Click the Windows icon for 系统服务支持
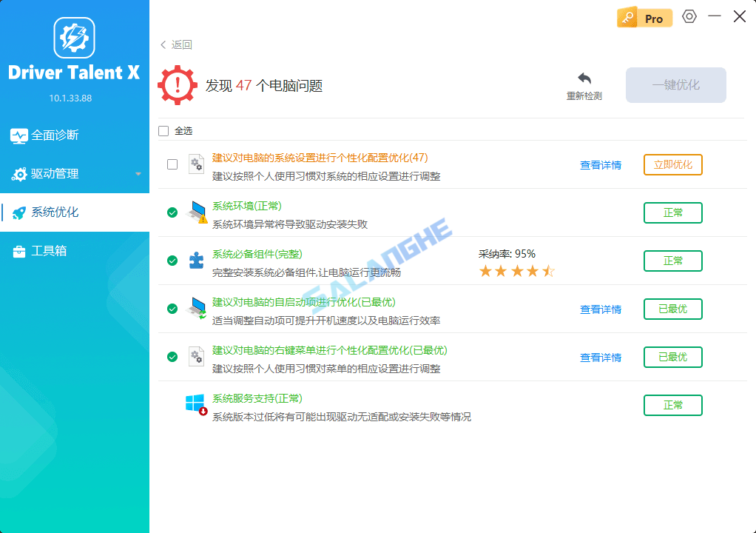Screen dimensions: 756x533 pyautogui.click(x=195, y=402)
